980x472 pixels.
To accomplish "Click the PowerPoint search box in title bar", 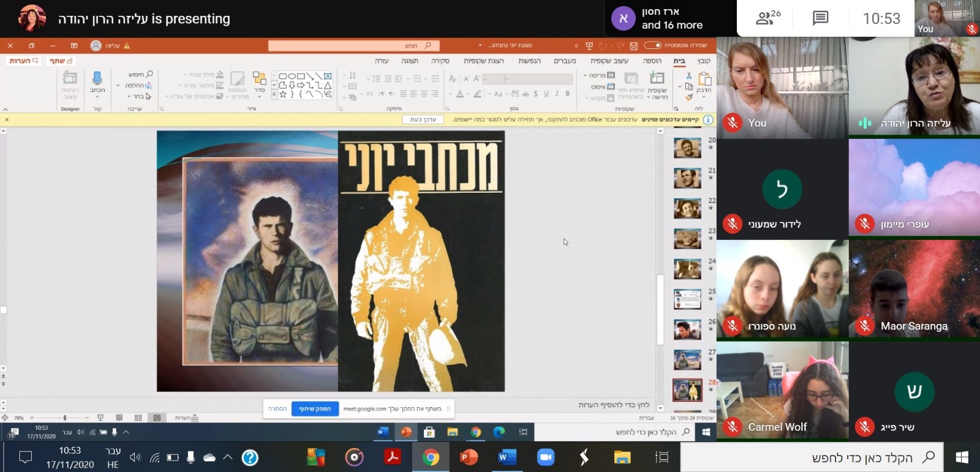I will [x=353, y=45].
